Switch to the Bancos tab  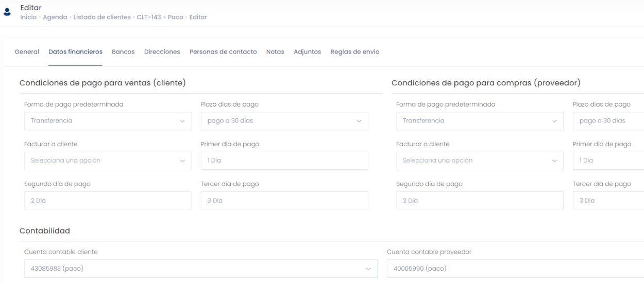coord(123,52)
